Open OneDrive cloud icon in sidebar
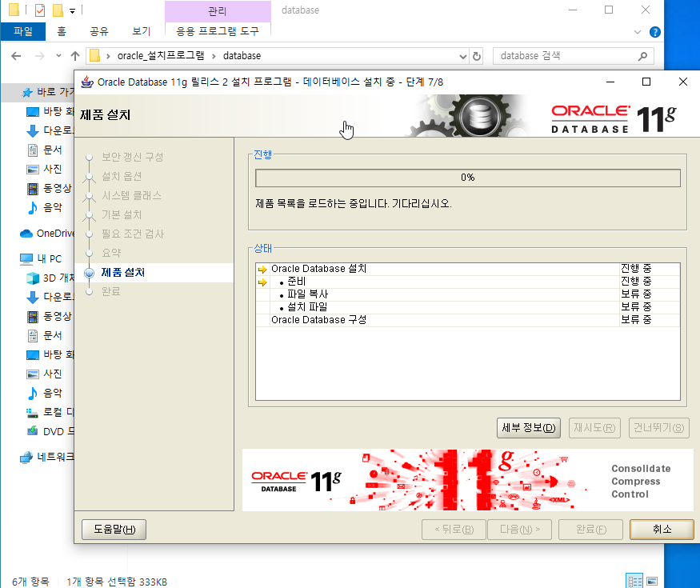700x588 pixels. (x=26, y=234)
